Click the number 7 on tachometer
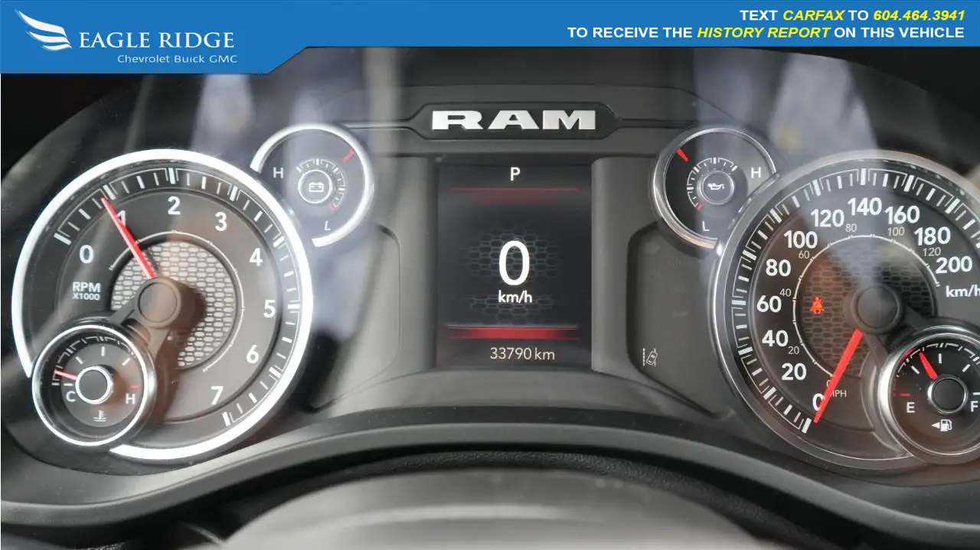 coord(217,395)
